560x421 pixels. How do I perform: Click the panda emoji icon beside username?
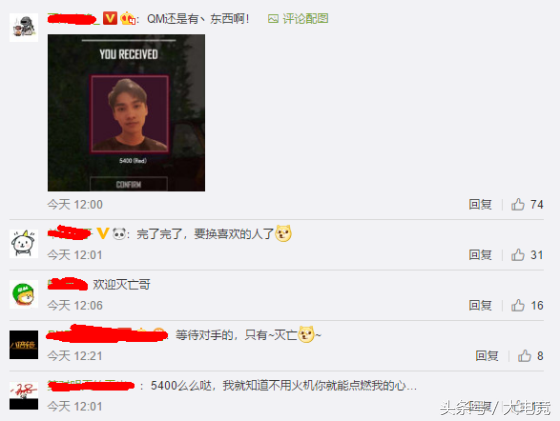coord(119,234)
